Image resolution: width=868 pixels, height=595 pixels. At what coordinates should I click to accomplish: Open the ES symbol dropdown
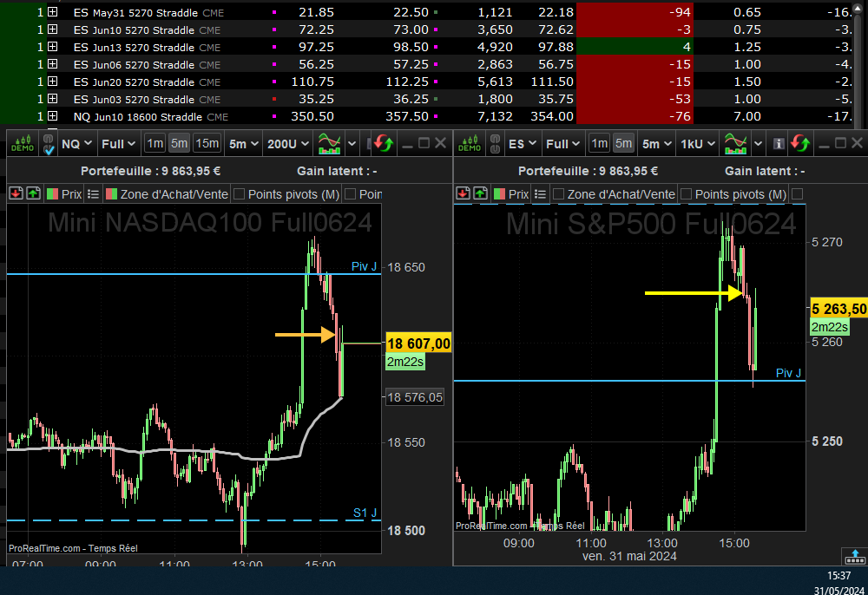tap(523, 144)
